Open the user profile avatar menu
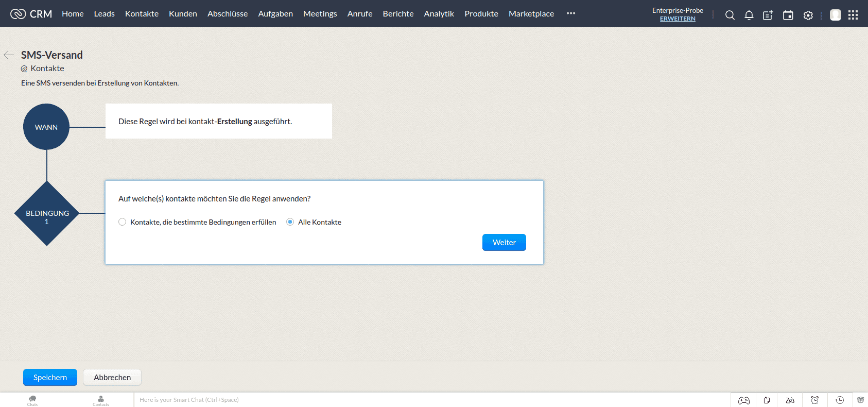Image resolution: width=868 pixels, height=407 pixels. click(x=836, y=15)
